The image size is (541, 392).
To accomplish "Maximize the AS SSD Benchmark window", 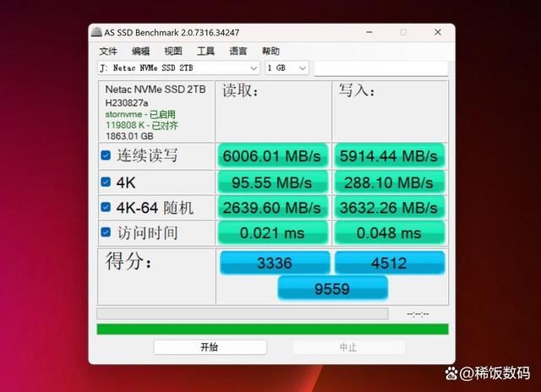I will (x=403, y=32).
